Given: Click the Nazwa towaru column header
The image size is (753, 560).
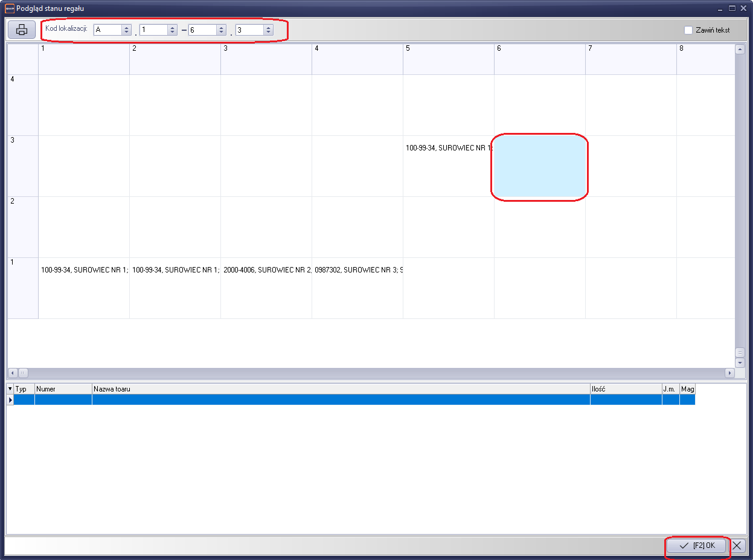Looking at the screenshot, I should click(341, 389).
